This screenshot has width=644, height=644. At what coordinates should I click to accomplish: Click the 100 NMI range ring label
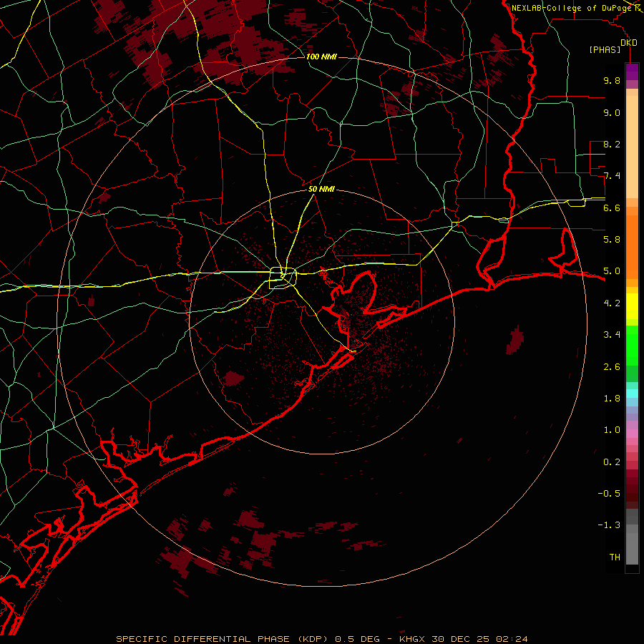[321, 57]
